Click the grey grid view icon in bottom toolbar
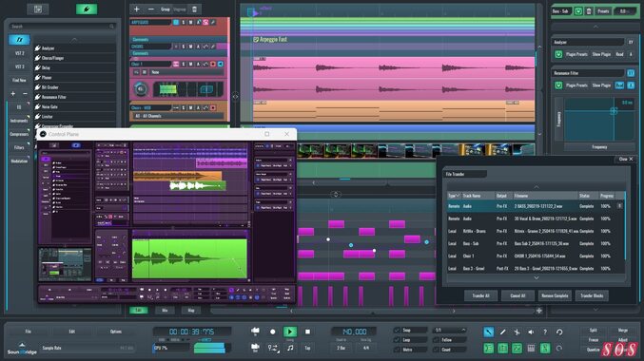The image size is (644, 361). coord(531,349)
